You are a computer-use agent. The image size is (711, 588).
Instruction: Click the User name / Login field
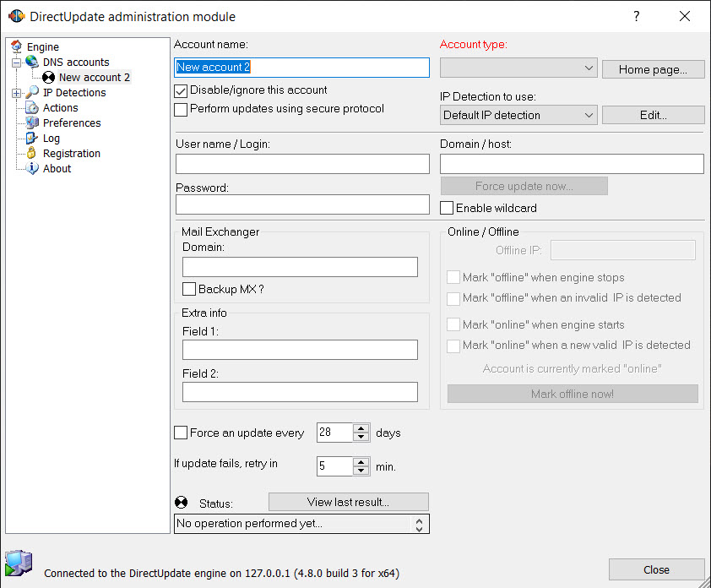(x=302, y=164)
